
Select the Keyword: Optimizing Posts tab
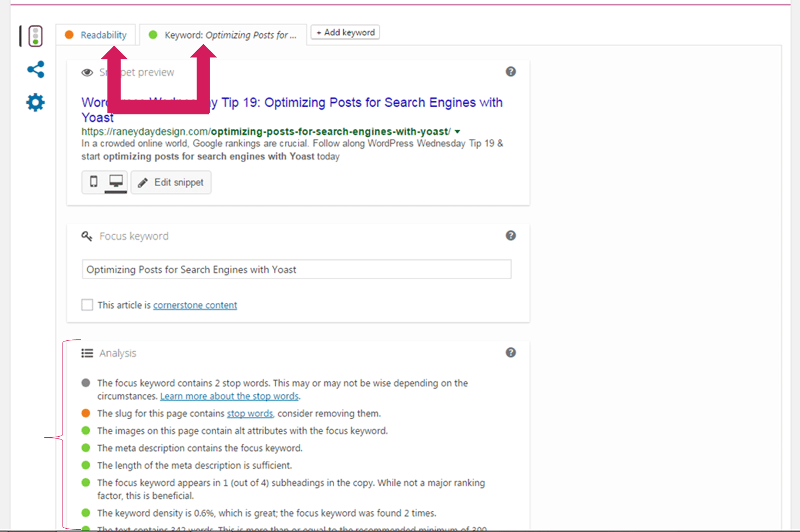pyautogui.click(x=223, y=35)
